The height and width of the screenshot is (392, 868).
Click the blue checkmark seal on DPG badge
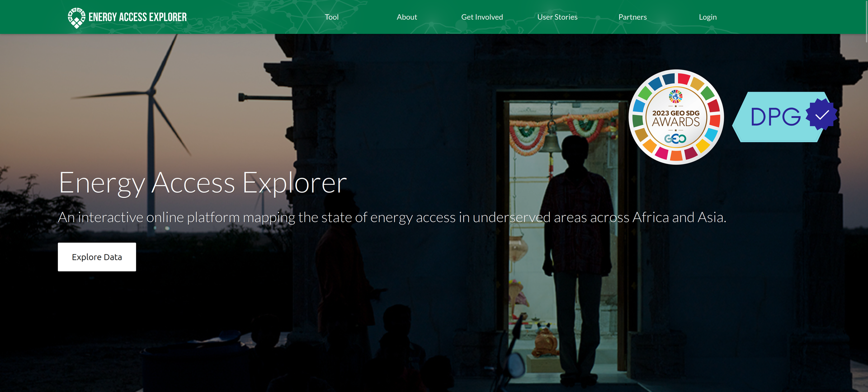click(x=821, y=115)
